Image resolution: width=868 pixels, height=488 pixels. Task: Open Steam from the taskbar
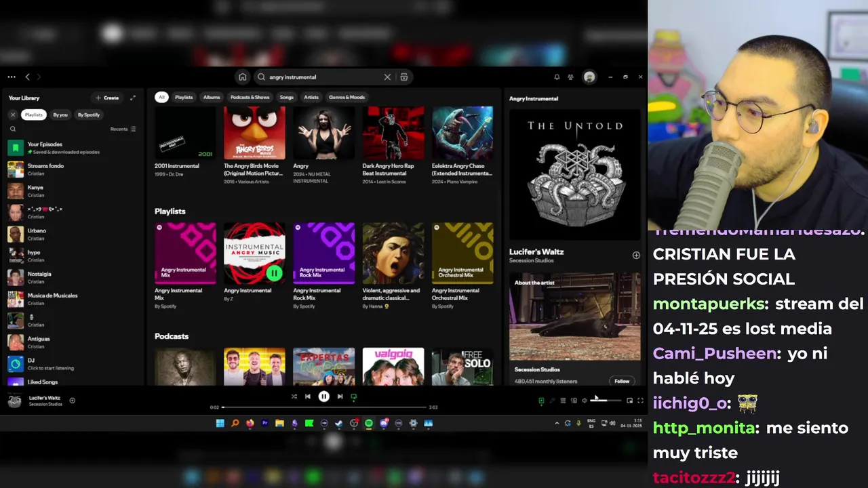(339, 424)
